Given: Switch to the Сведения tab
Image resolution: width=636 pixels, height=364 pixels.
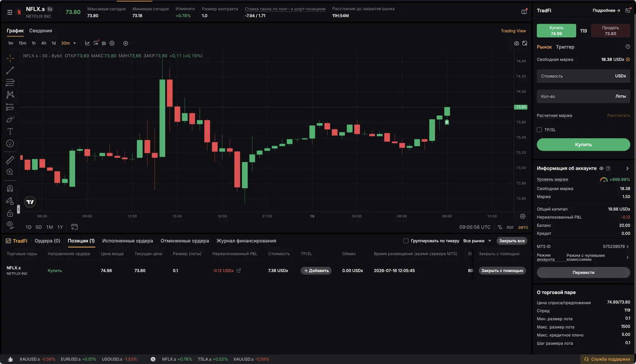Looking at the screenshot, I should pyautogui.click(x=41, y=31).
